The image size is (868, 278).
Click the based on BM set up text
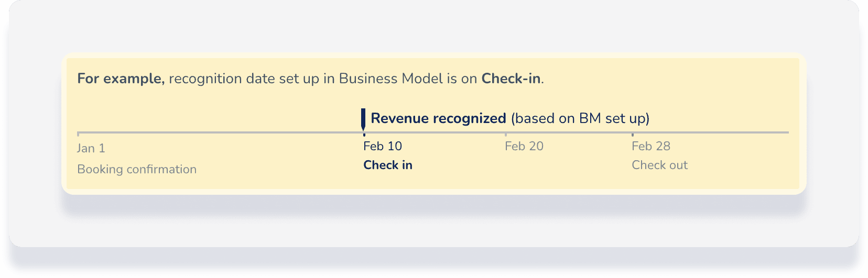coord(580,118)
